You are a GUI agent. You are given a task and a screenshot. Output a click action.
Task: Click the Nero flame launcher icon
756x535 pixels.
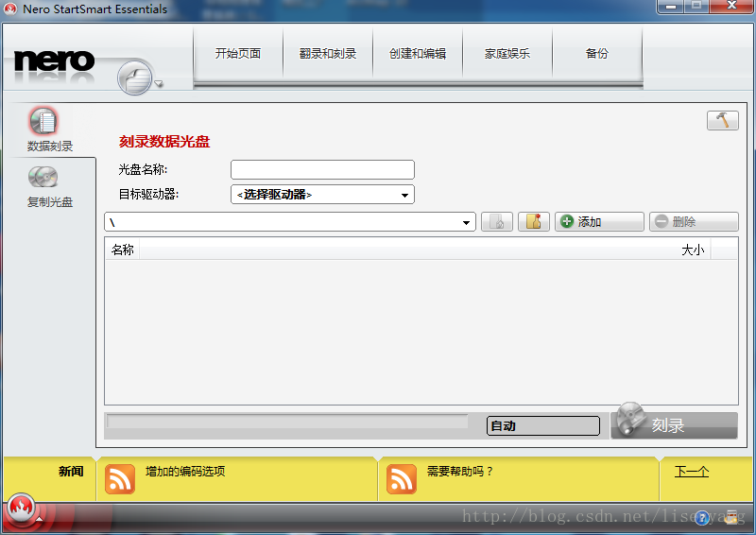[x=21, y=508]
